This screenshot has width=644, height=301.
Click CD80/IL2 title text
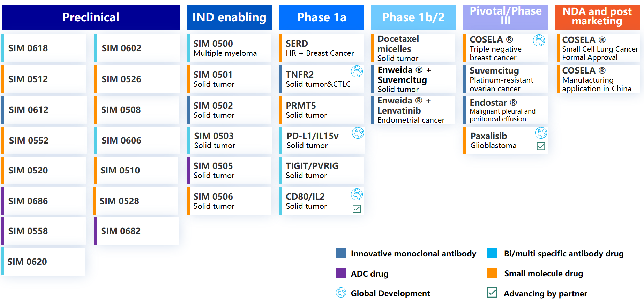305,196
